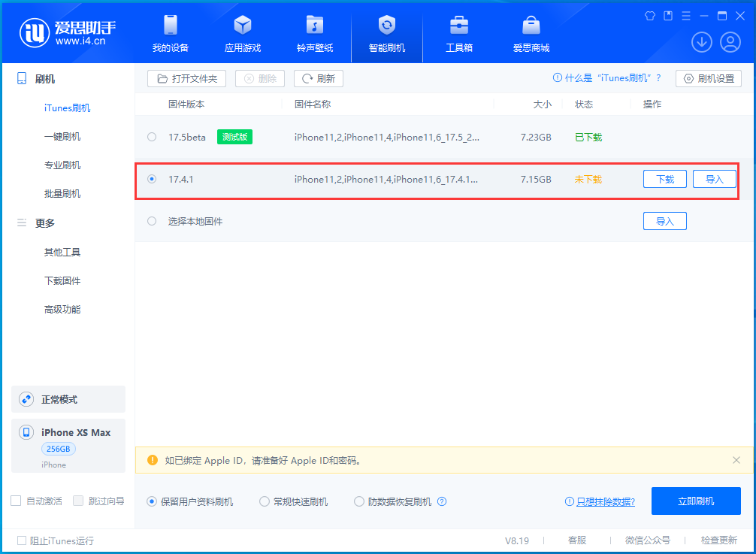Choose the 防数据恢复刷机 flash mode
The height and width of the screenshot is (554, 756).
(359, 501)
